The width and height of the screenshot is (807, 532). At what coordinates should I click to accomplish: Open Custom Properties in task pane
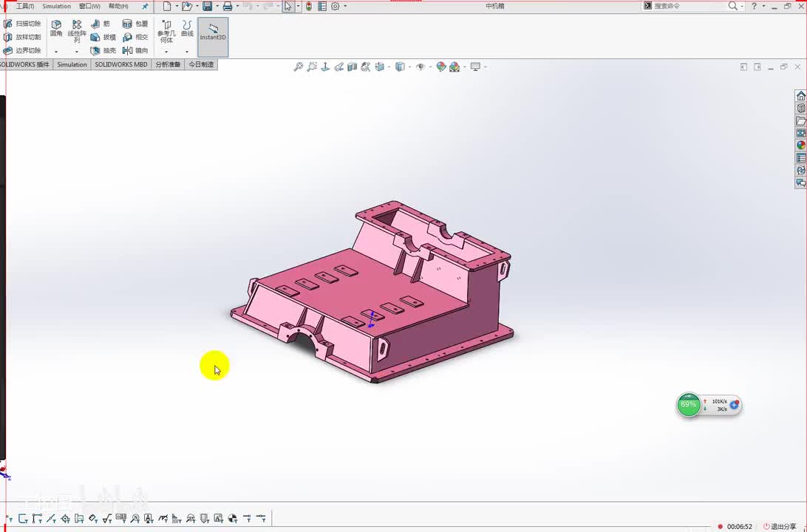tap(801, 157)
